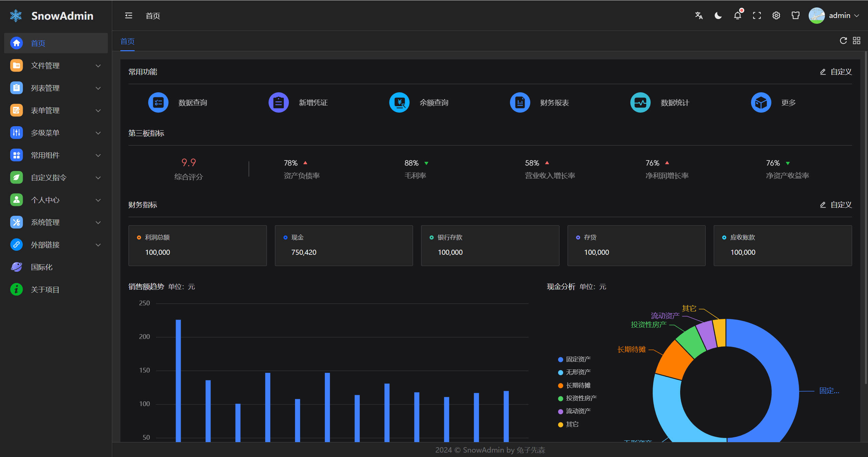
Task: Open the 数据统计 shortcut icon
Action: tap(640, 102)
